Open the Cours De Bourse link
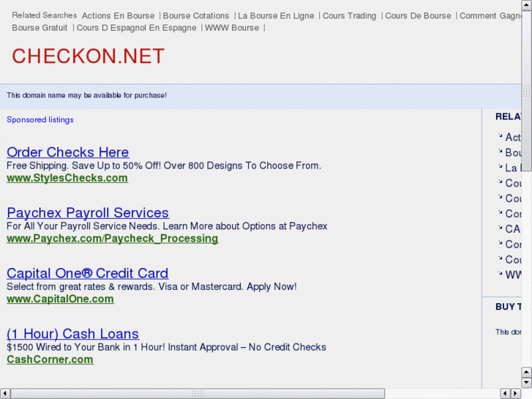Screen dimensions: 532x399 point(418,15)
